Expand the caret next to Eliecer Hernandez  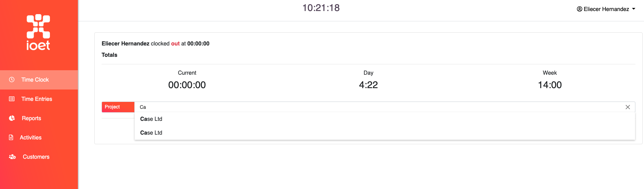pyautogui.click(x=634, y=9)
